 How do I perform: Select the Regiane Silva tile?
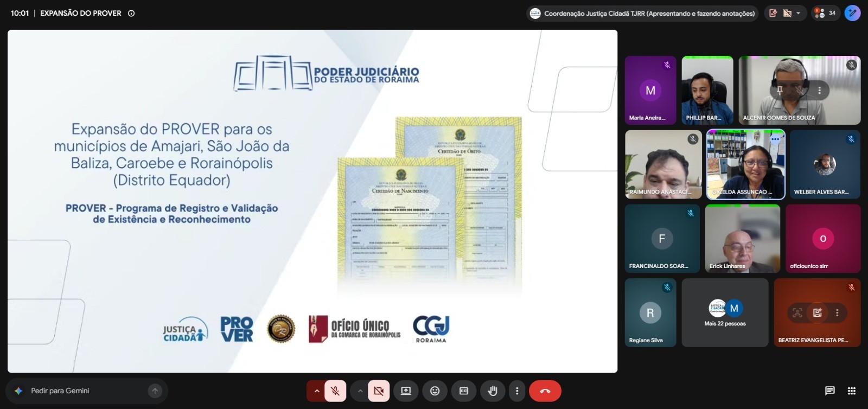(x=650, y=312)
